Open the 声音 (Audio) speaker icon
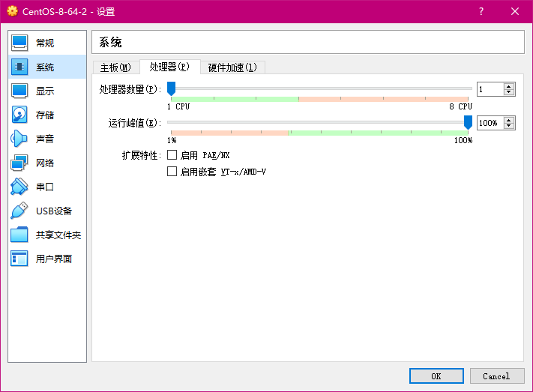This screenshot has width=533, height=392. click(x=19, y=139)
